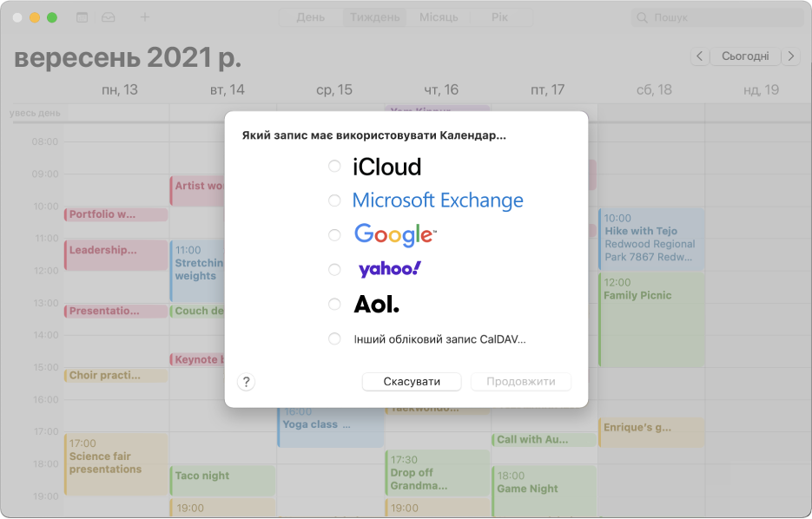Select the Aol. radio button
The width and height of the screenshot is (812, 519).
[x=334, y=305]
